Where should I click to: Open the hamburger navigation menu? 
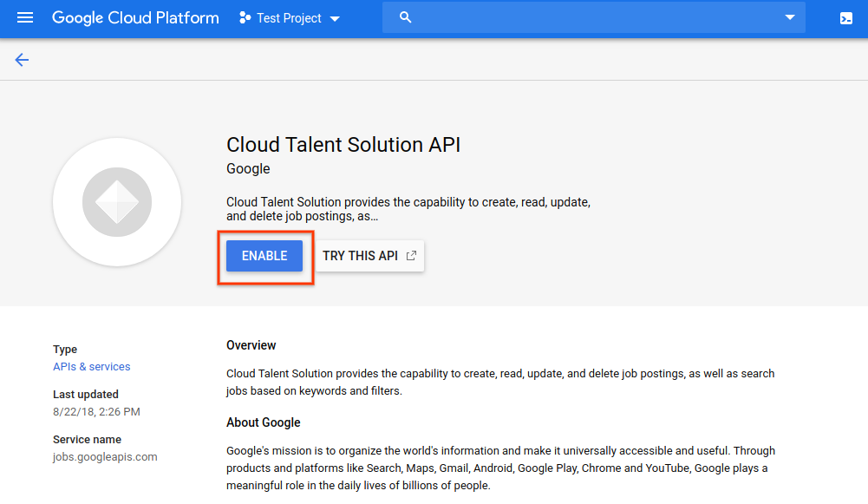pos(25,18)
